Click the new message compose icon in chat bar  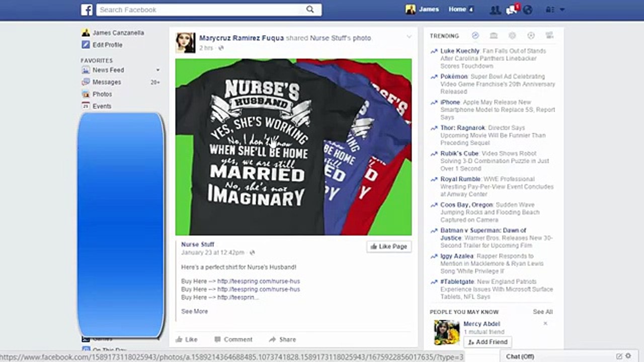click(619, 356)
